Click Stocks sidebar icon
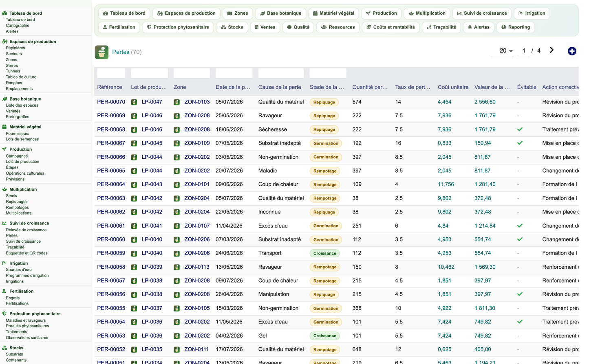Viewport: 589px width, 364px height. tap(4, 348)
